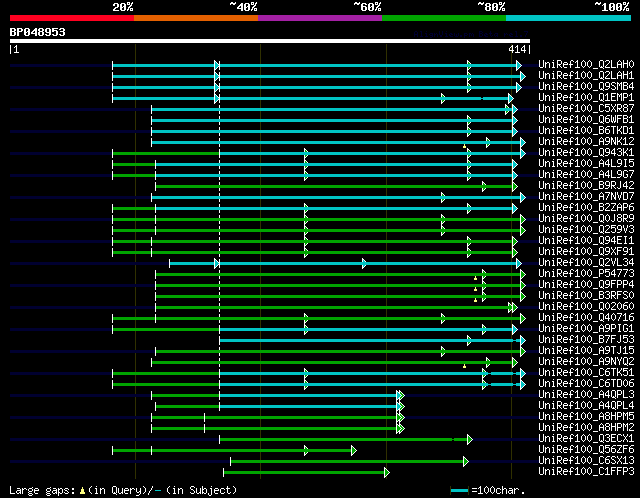Open the UniRef100_Q9FPP4 entry

pos(586,285)
